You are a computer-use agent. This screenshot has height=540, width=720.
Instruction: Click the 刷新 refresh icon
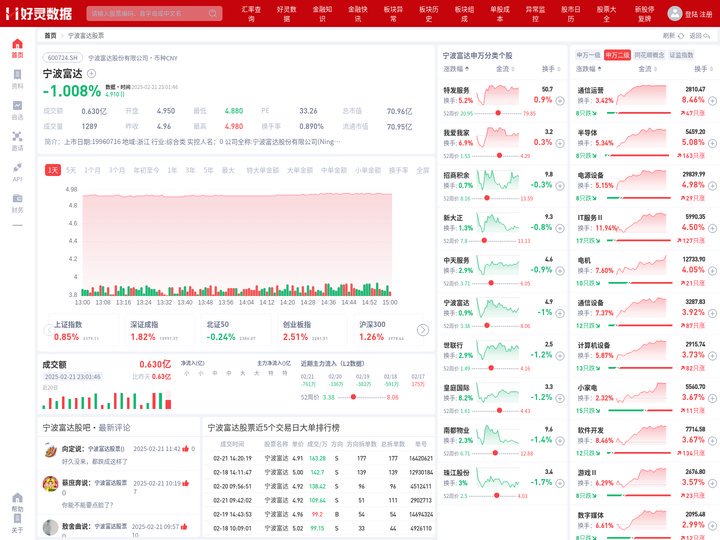(x=681, y=35)
